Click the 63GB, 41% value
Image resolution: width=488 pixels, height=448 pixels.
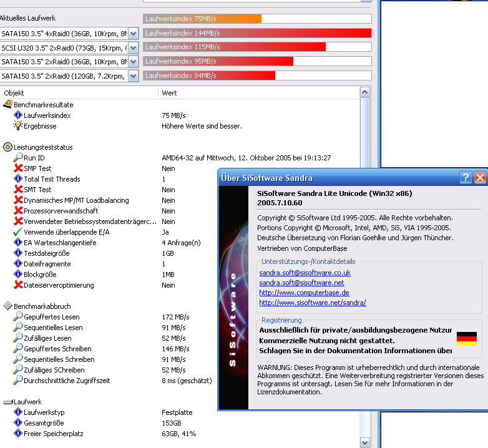click(x=179, y=434)
